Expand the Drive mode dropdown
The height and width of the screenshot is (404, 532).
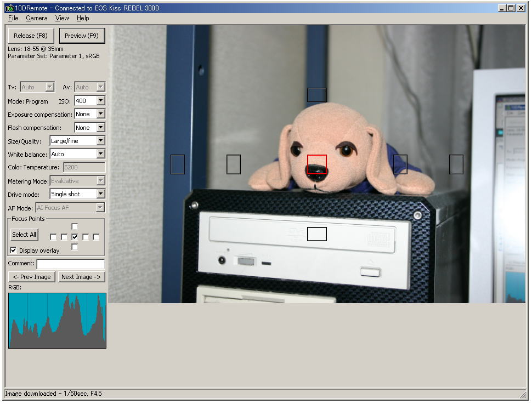(x=100, y=194)
